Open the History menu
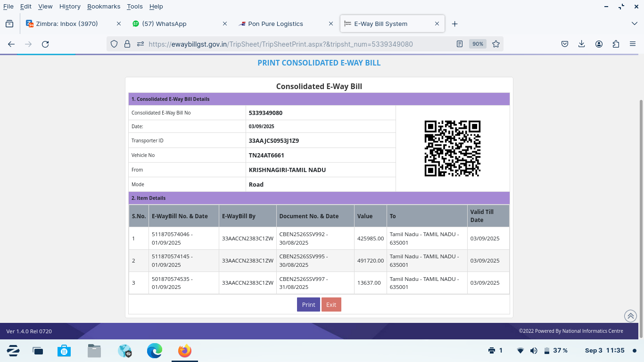Image resolution: width=644 pixels, height=362 pixels. tap(70, 6)
